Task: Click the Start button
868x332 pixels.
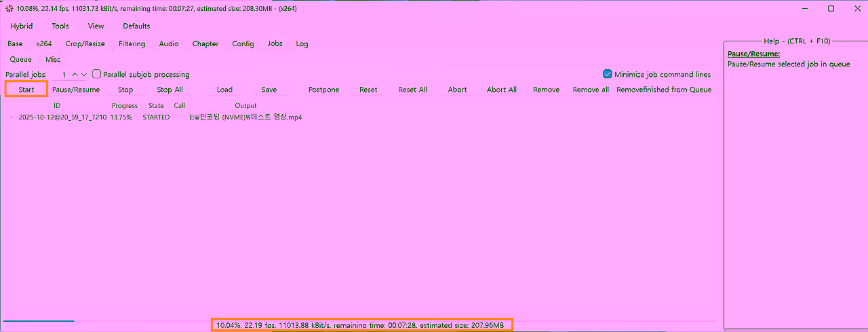Action: (26, 89)
